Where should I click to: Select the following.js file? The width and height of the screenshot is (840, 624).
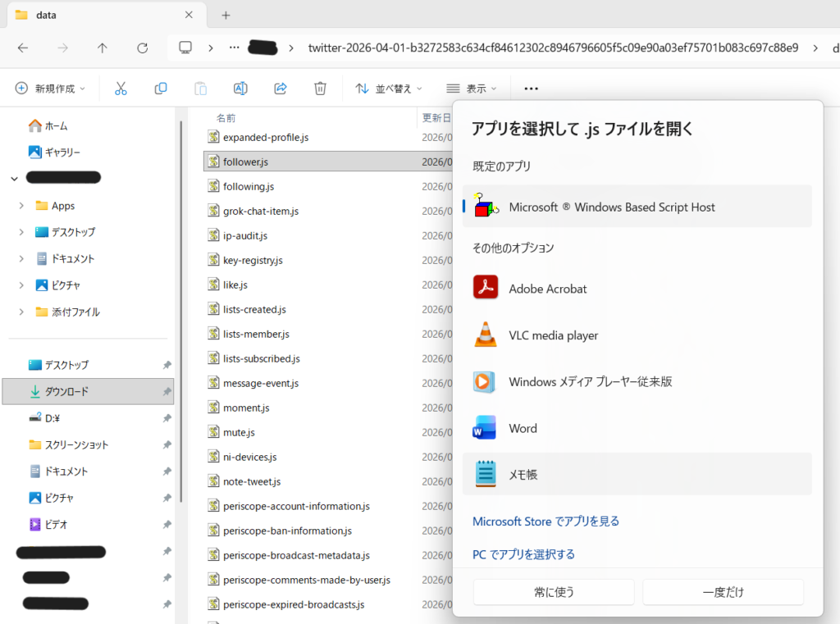248,186
